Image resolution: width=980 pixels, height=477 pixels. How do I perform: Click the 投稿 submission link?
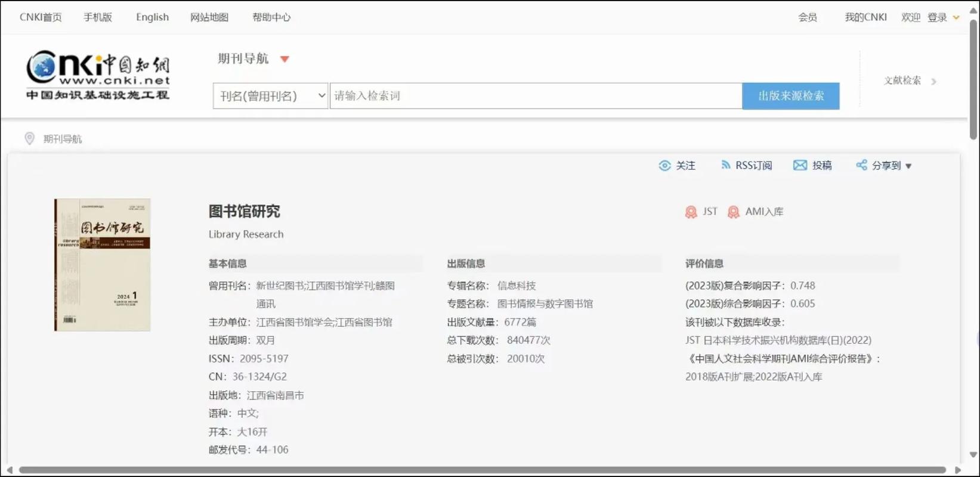tap(822, 166)
